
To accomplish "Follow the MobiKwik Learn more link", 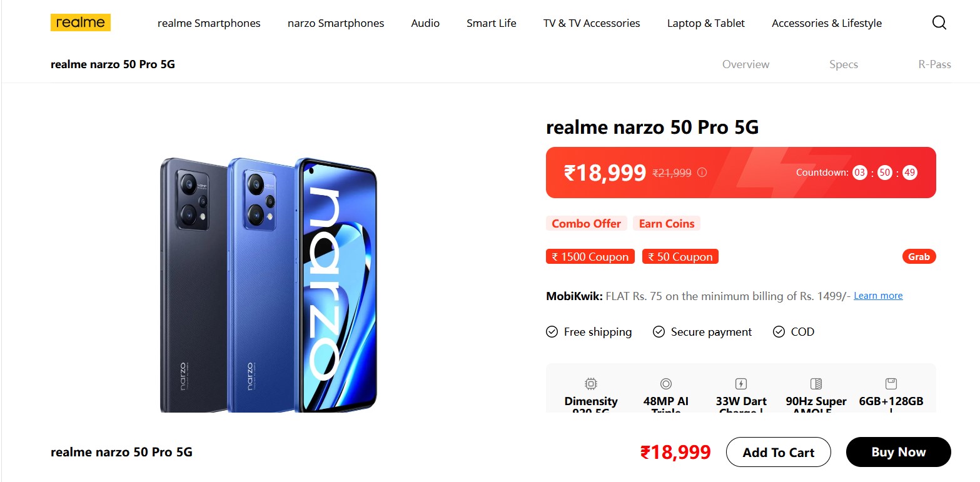I will (x=878, y=296).
